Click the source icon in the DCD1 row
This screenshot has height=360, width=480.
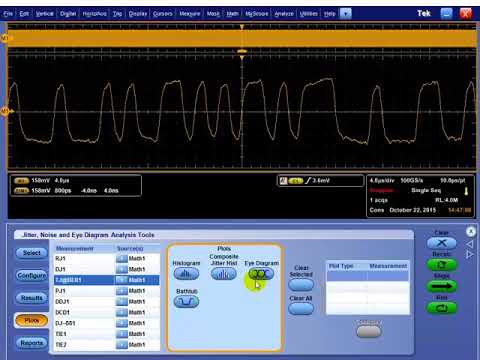(x=122, y=312)
